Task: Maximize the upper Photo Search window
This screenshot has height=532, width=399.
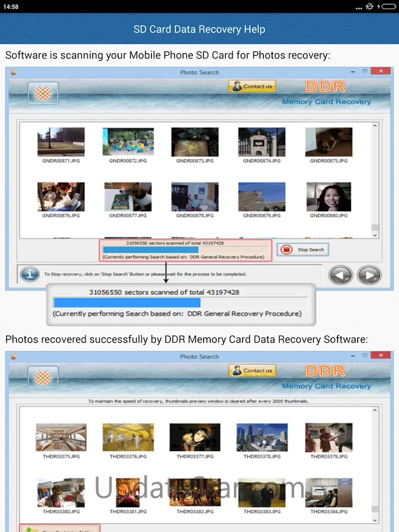Action: pos(365,71)
